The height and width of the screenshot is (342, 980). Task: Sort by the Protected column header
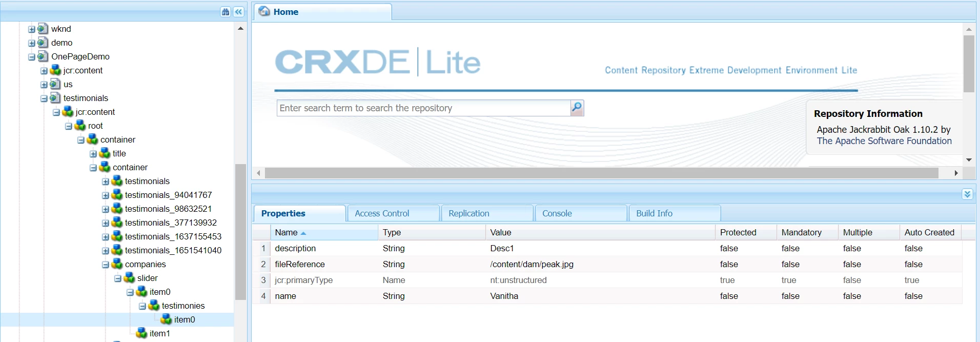click(x=746, y=232)
